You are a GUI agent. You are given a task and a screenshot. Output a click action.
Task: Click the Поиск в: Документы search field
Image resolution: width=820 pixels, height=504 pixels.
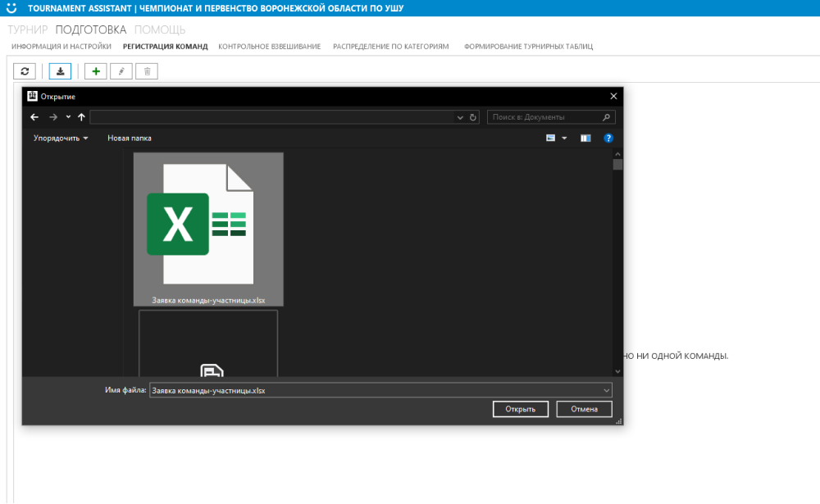[x=545, y=117]
